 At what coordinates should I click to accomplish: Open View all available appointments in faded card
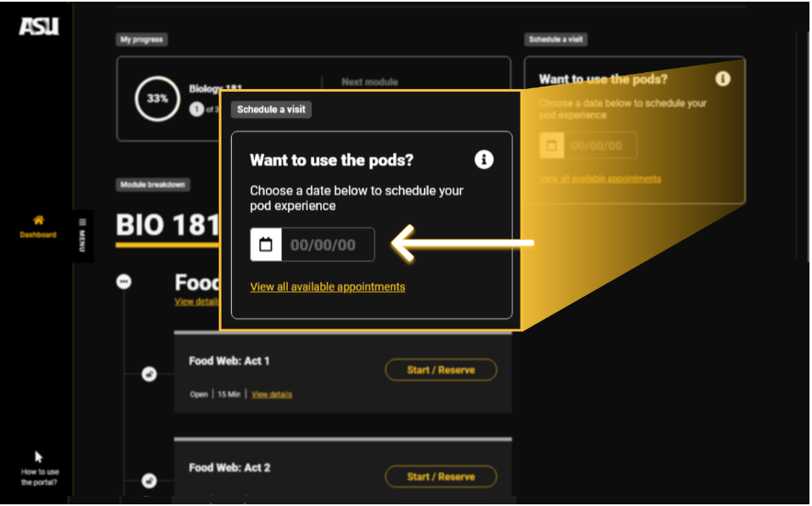coord(600,178)
